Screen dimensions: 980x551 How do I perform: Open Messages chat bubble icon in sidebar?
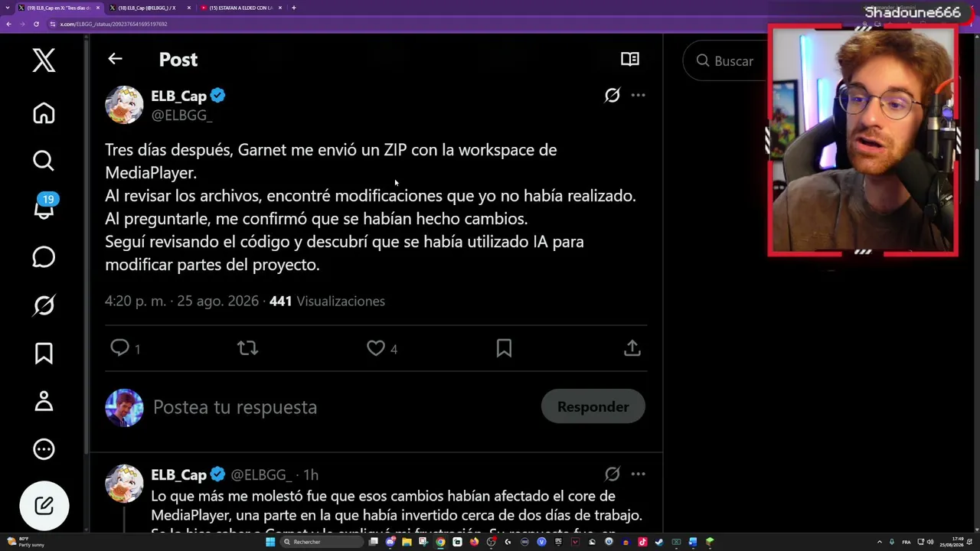point(44,257)
